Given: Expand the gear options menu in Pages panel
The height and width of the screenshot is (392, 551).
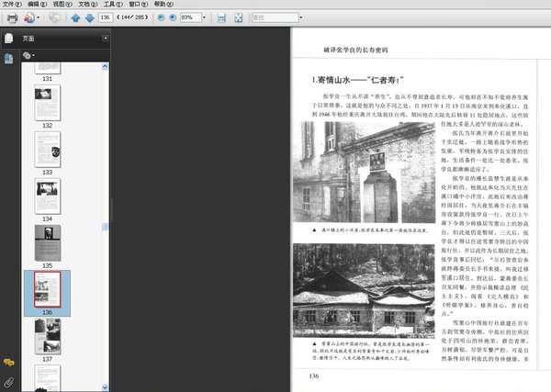Looking at the screenshot, I should coord(29,56).
